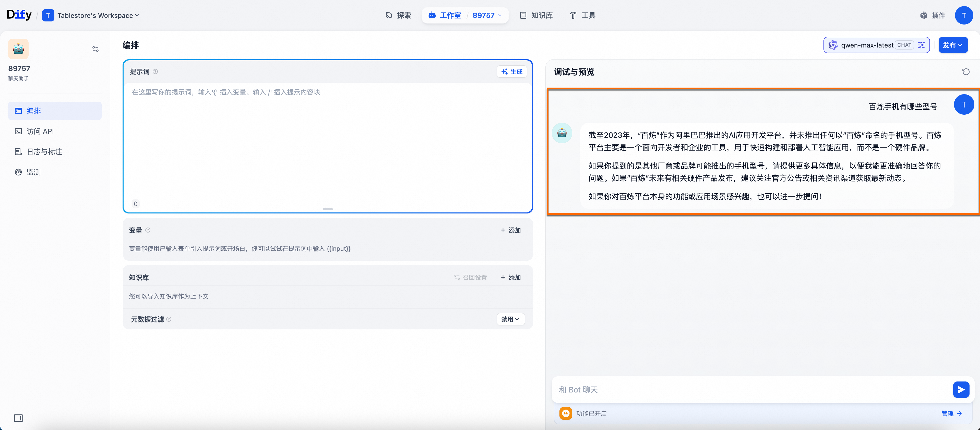Focus the 和 Bot 聊天 input

coord(751,390)
